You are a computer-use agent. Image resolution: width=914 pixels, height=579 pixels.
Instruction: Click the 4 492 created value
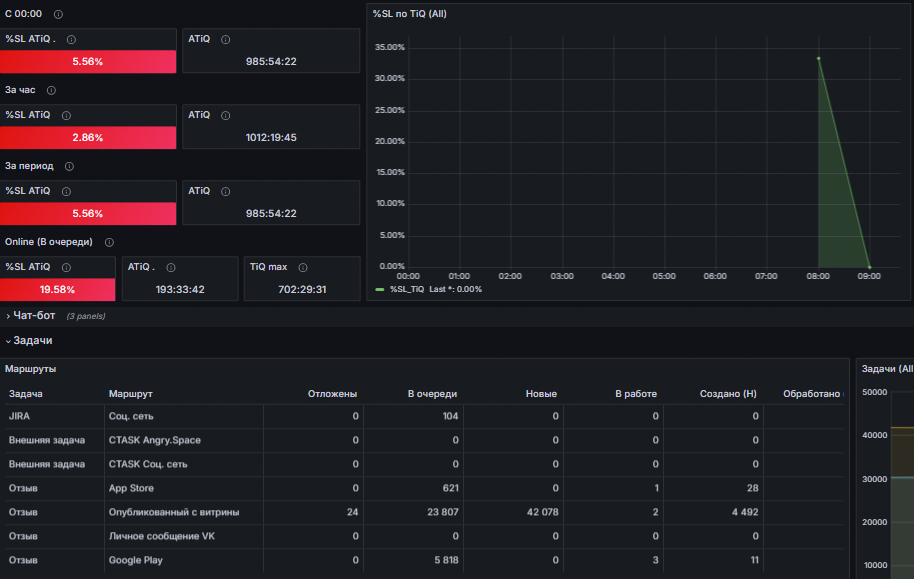(745, 512)
